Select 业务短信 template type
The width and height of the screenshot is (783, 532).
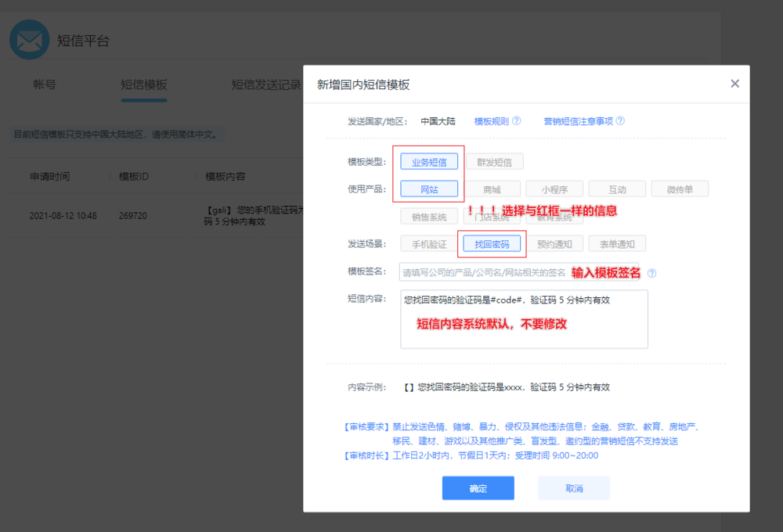pyautogui.click(x=429, y=162)
